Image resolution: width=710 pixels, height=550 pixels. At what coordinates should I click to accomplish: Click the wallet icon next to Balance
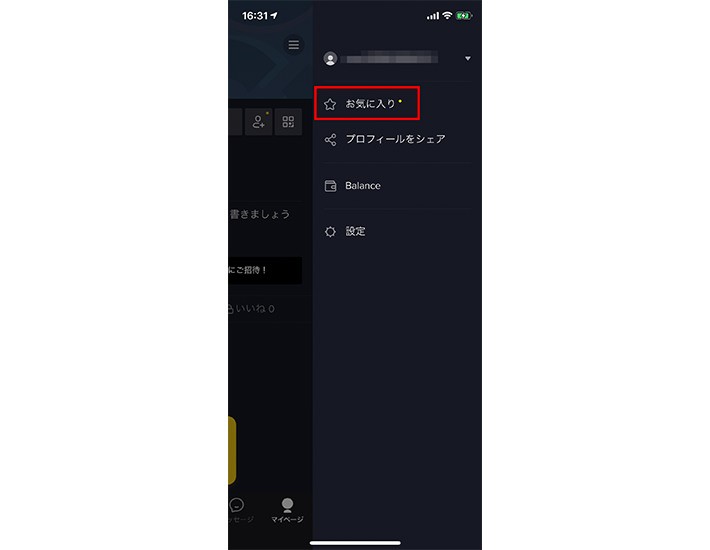[331, 186]
